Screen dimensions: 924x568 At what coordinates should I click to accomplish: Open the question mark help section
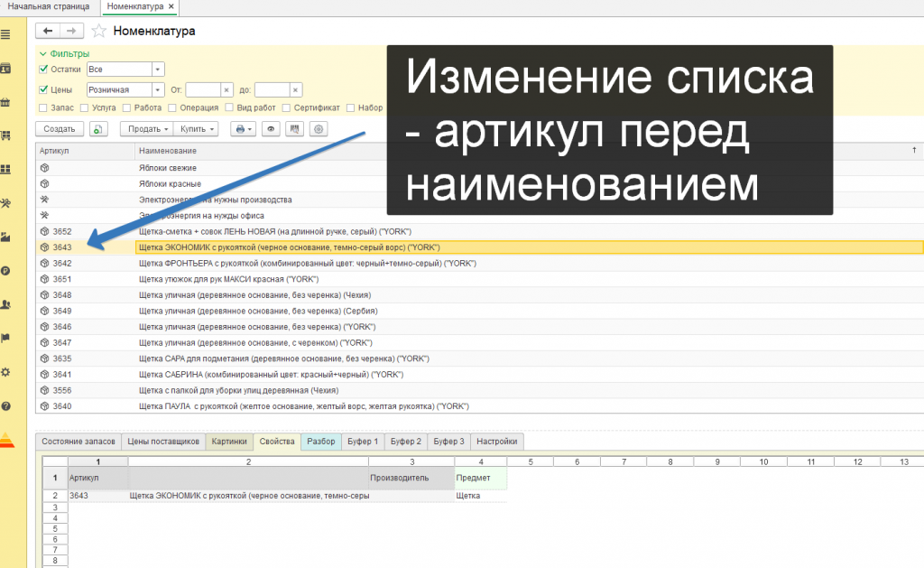point(5,405)
